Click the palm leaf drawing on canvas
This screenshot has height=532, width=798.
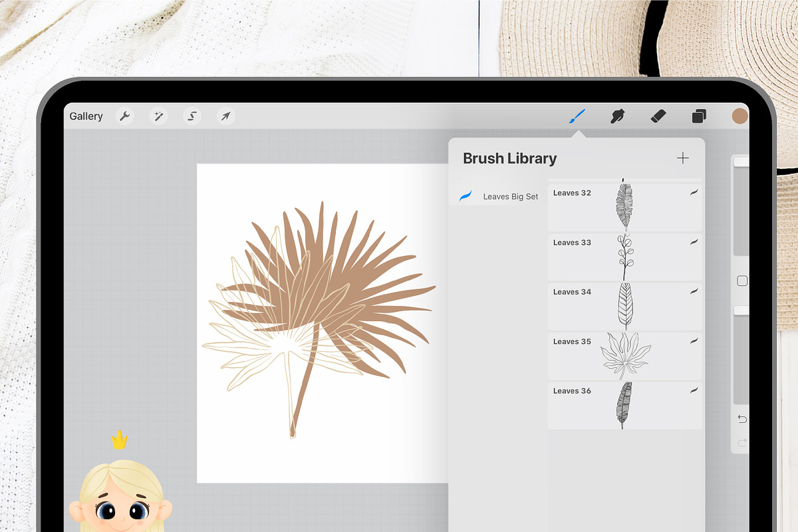[319, 319]
